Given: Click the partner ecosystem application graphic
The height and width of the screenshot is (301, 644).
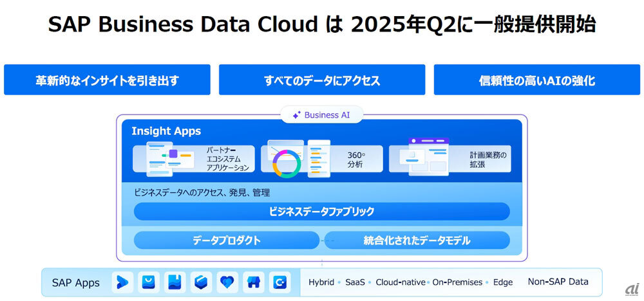Looking at the screenshot, I should 171,159.
